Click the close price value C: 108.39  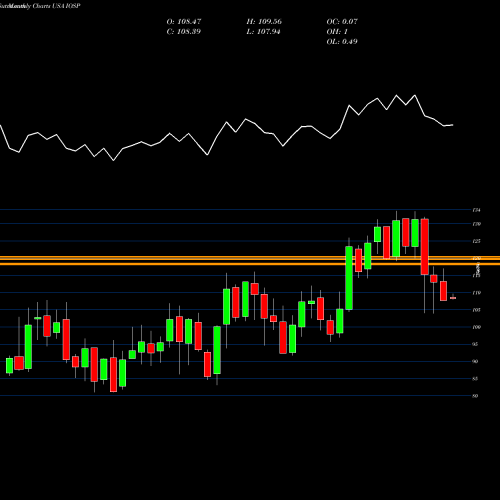click(184, 32)
